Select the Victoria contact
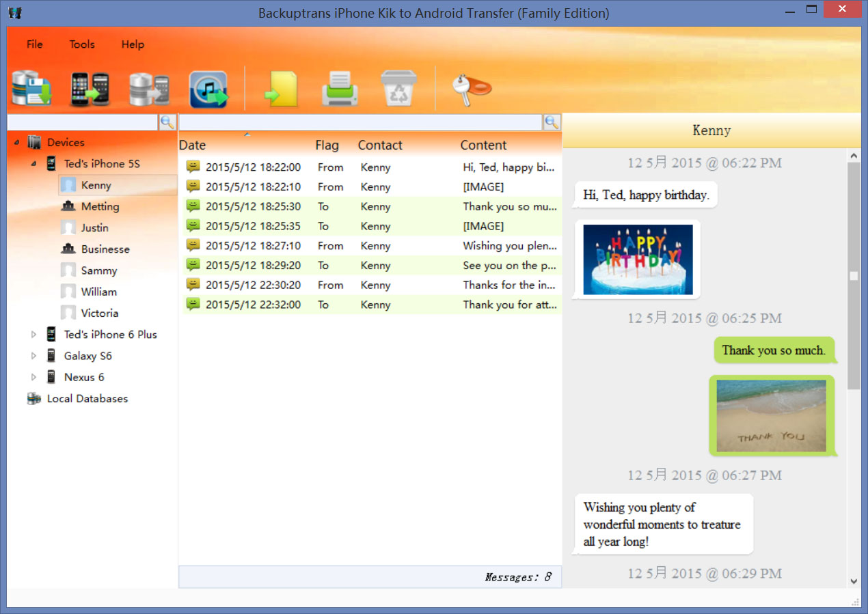The height and width of the screenshot is (614, 868). click(x=100, y=313)
